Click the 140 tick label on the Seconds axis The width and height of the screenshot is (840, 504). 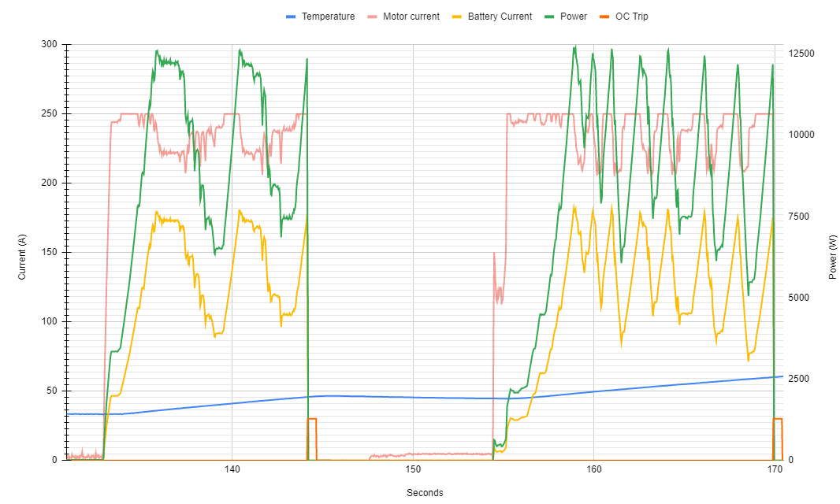coord(232,470)
